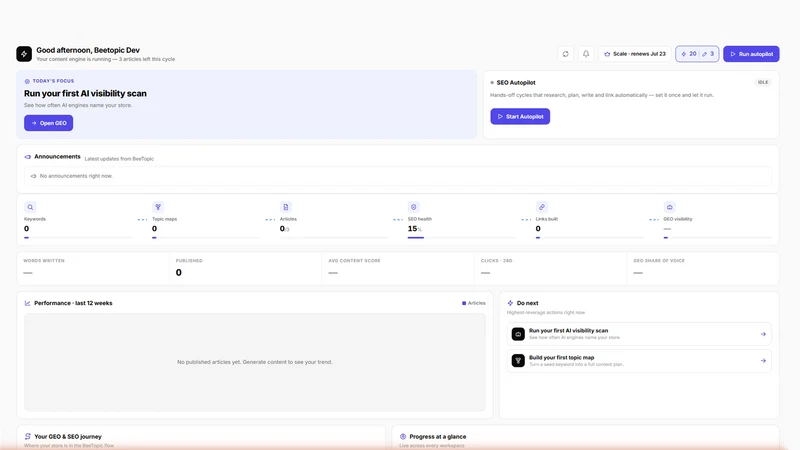
Task: Click the credits counter showing 20 and 3
Action: (697, 54)
